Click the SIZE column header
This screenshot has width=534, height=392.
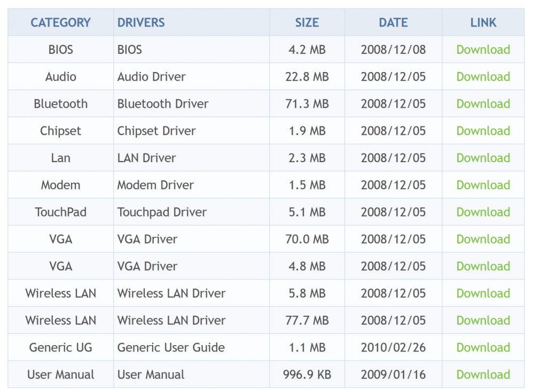(307, 22)
